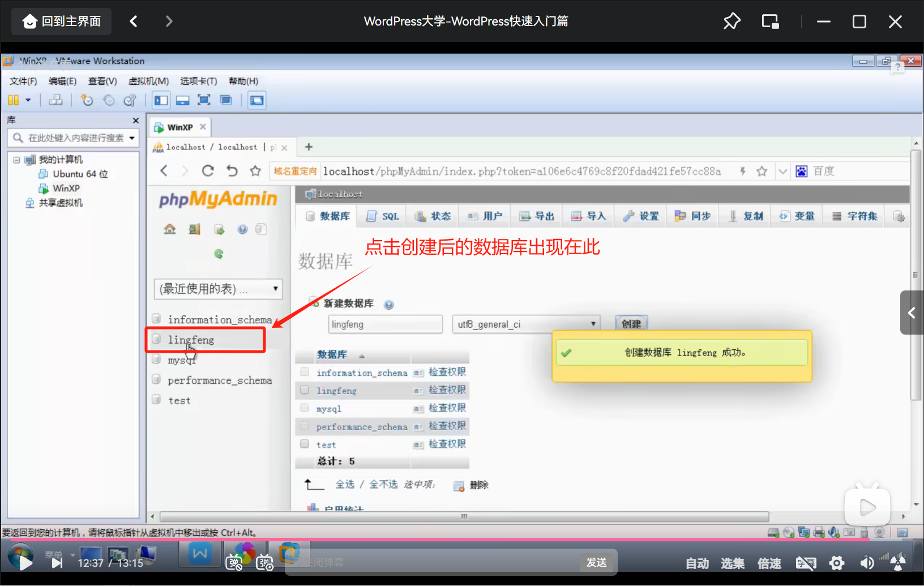
Task: Select Ubuntu 64 位 in VMware library
Action: (x=80, y=174)
